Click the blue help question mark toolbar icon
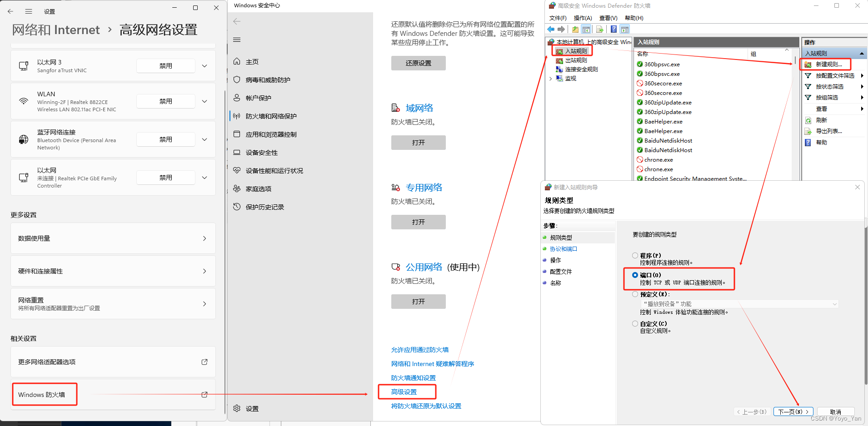The width and height of the screenshot is (868, 426). [x=614, y=30]
